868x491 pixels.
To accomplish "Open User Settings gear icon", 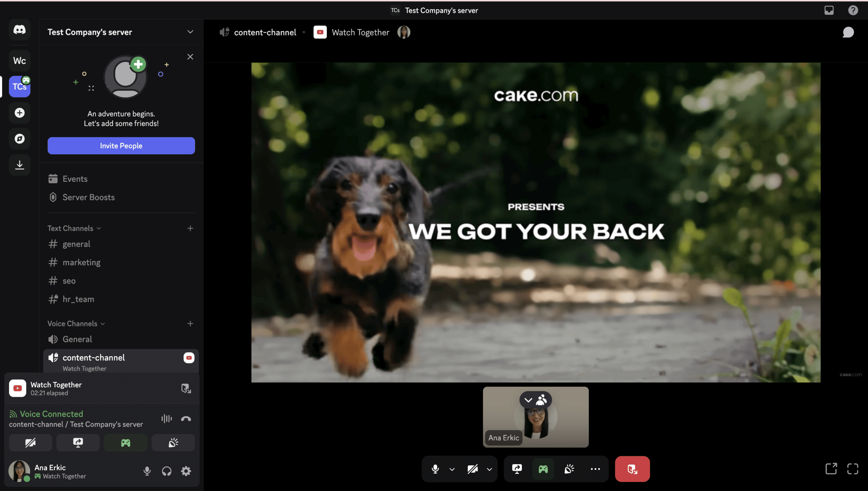I will [x=186, y=471].
